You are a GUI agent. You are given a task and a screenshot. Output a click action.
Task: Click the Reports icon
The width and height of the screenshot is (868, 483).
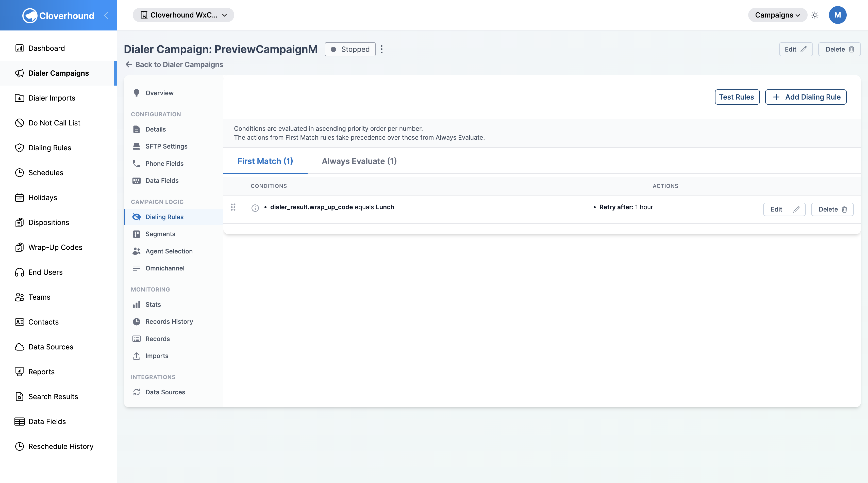[x=20, y=372]
